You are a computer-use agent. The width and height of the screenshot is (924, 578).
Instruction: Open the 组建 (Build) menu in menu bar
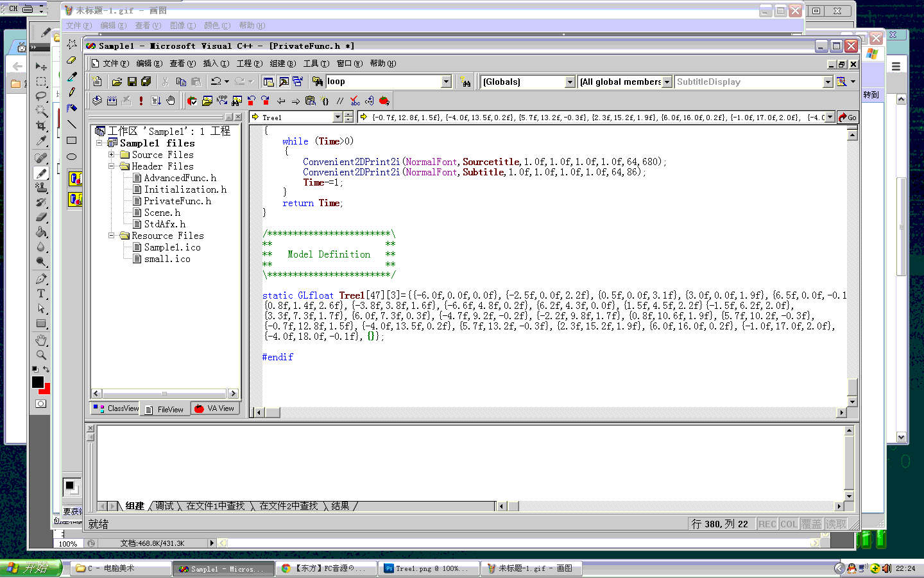283,64
